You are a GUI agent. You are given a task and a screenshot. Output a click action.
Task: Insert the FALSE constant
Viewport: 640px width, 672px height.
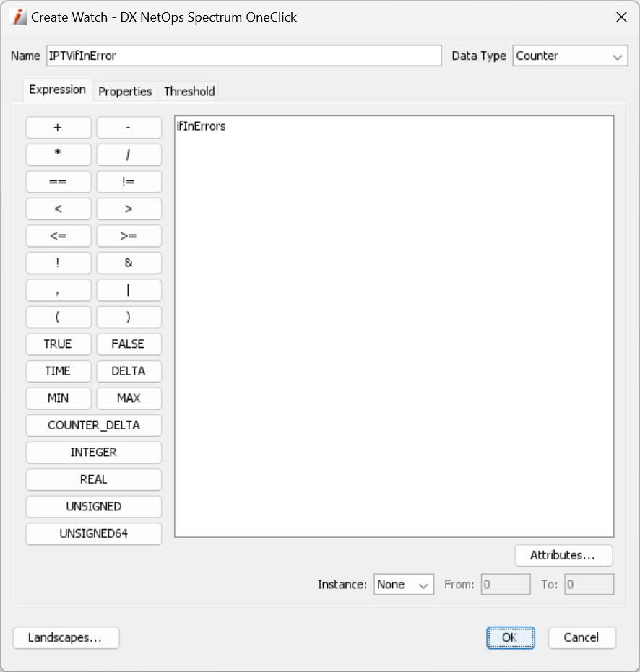coord(129,344)
